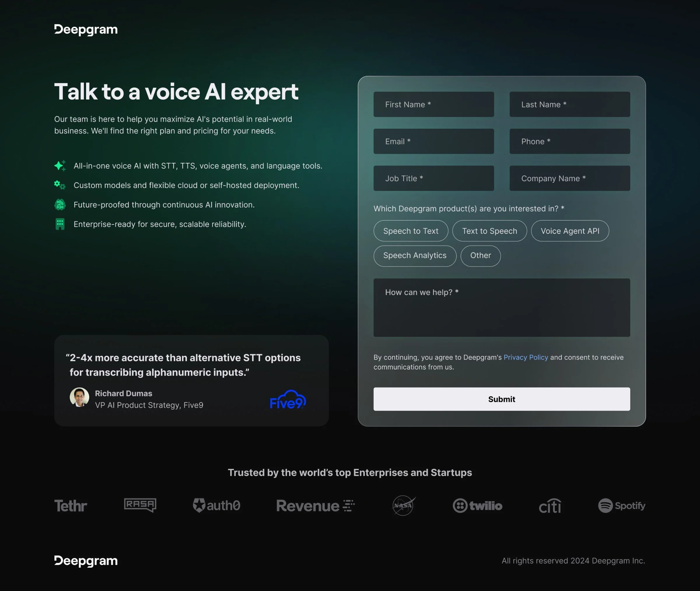700x591 pixels.
Task: Click the NASA logo
Action: pos(404,505)
